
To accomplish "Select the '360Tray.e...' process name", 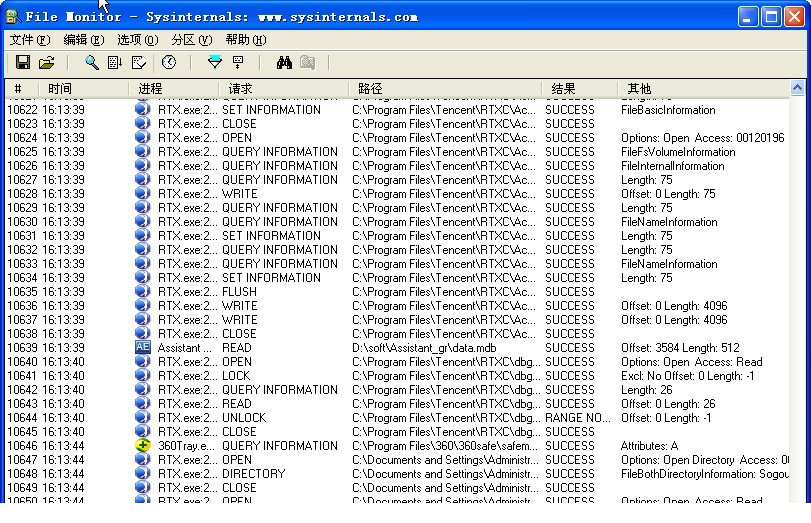I will [187, 445].
